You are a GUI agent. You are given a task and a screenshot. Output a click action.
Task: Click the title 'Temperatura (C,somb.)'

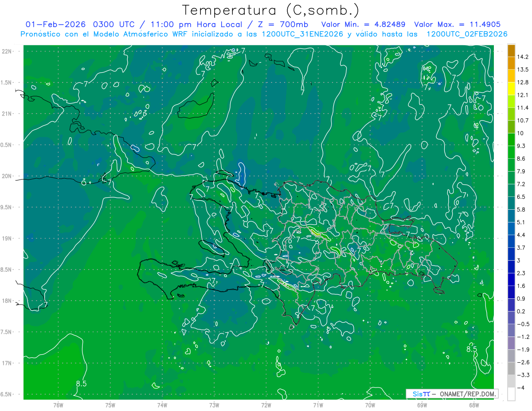pos(270,10)
